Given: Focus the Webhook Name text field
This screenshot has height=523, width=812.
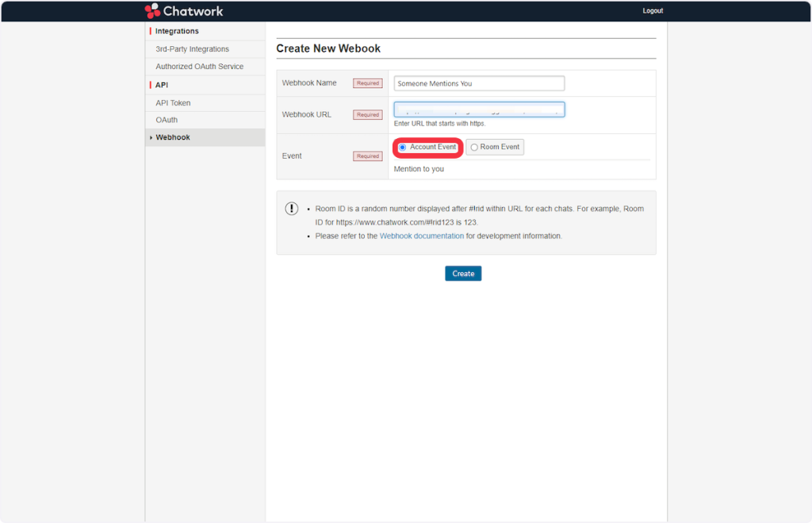Looking at the screenshot, I should tap(479, 83).
